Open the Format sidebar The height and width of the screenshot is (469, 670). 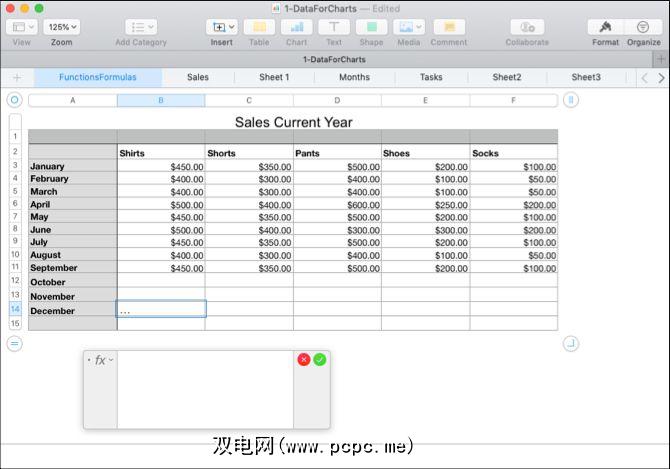[x=605, y=27]
